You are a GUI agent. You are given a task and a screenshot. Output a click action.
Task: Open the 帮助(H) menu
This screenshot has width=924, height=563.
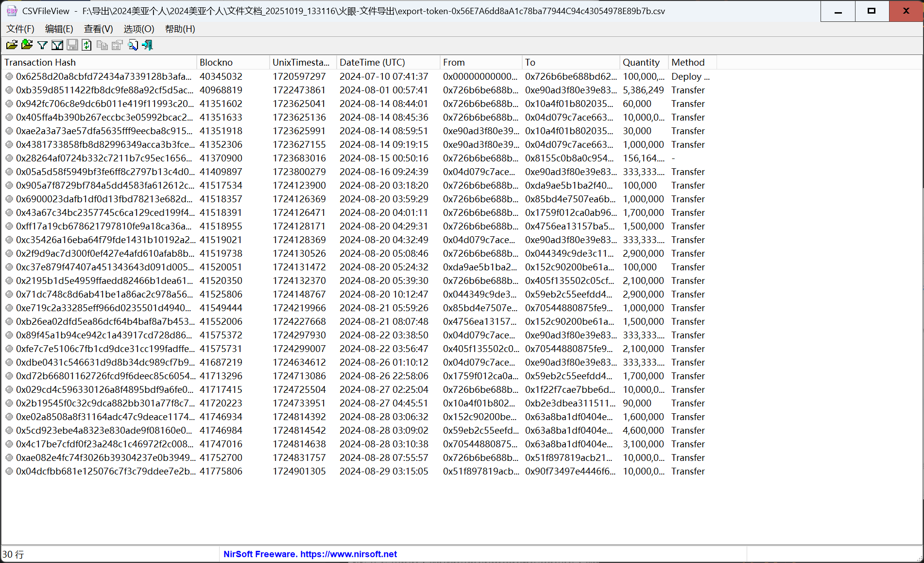(180, 29)
